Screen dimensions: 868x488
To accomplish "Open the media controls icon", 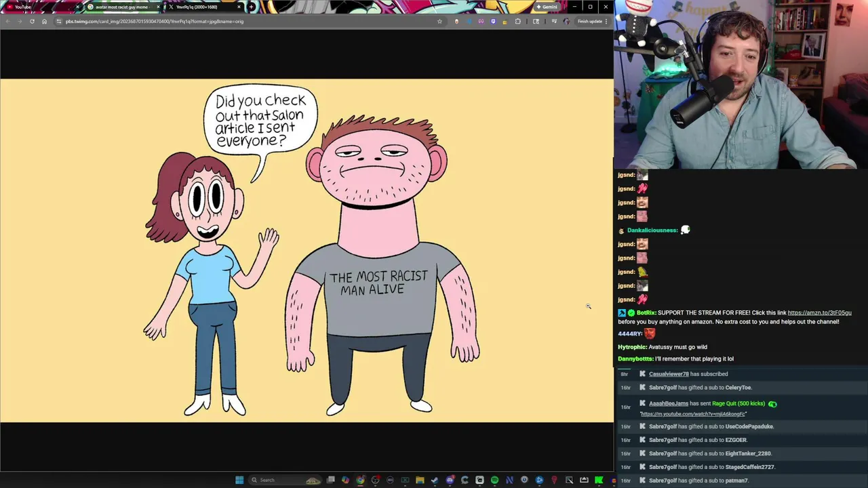I will click(x=554, y=21).
